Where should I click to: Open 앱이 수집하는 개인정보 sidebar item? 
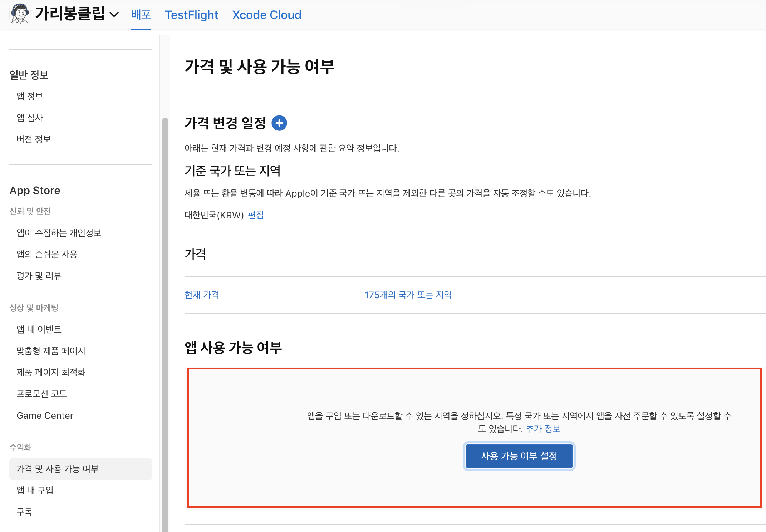tap(59, 233)
